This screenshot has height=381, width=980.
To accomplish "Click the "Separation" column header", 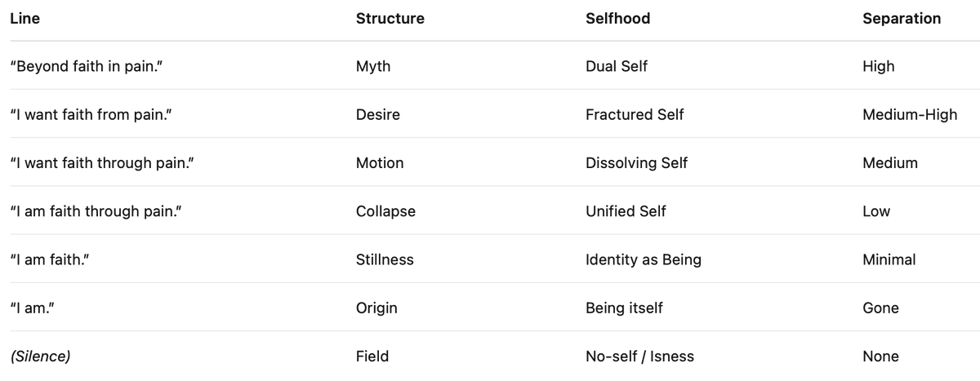I will pos(901,19).
